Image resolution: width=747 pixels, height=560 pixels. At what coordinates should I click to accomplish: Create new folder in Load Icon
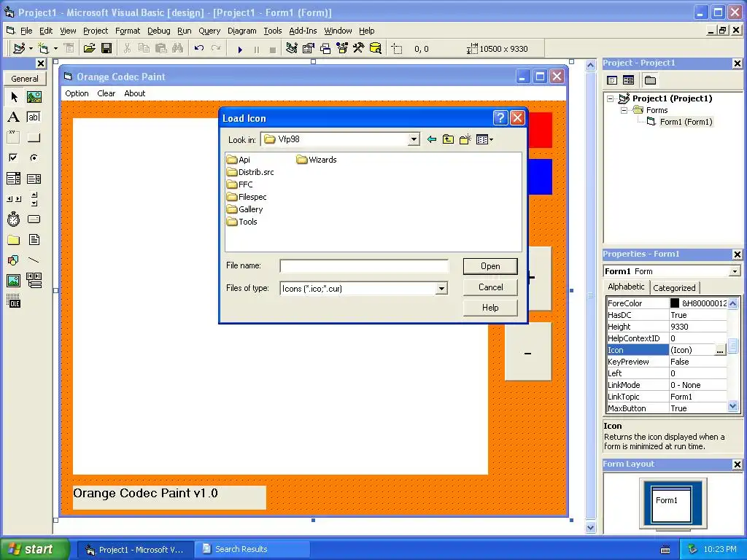[x=465, y=139]
